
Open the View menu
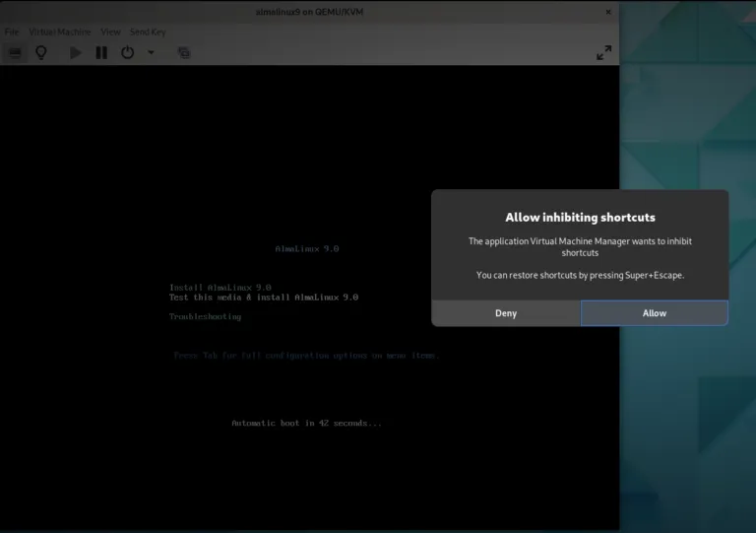(x=110, y=32)
